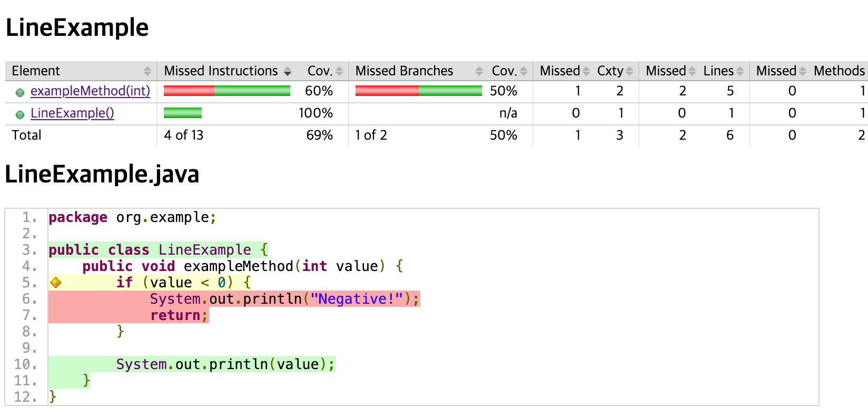Screen dimensions: 868x416
Task: Click the yellow branch diamond on line 5
Action: pyautogui.click(x=56, y=283)
